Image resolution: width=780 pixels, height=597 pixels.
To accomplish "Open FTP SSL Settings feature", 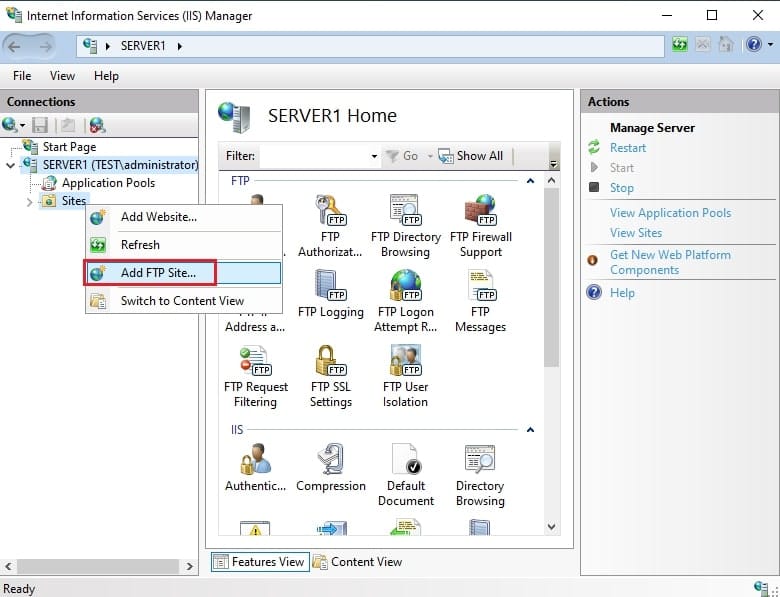I will (x=331, y=376).
